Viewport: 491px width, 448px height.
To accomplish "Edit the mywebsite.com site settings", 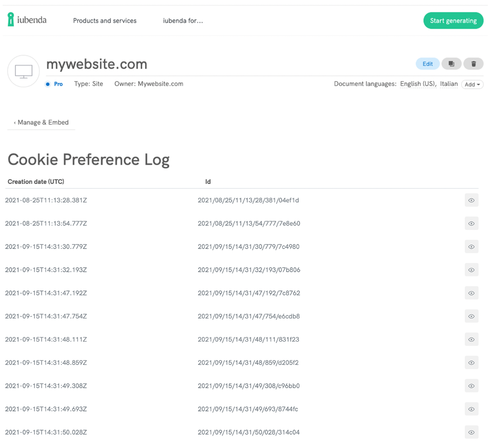I will tap(427, 63).
